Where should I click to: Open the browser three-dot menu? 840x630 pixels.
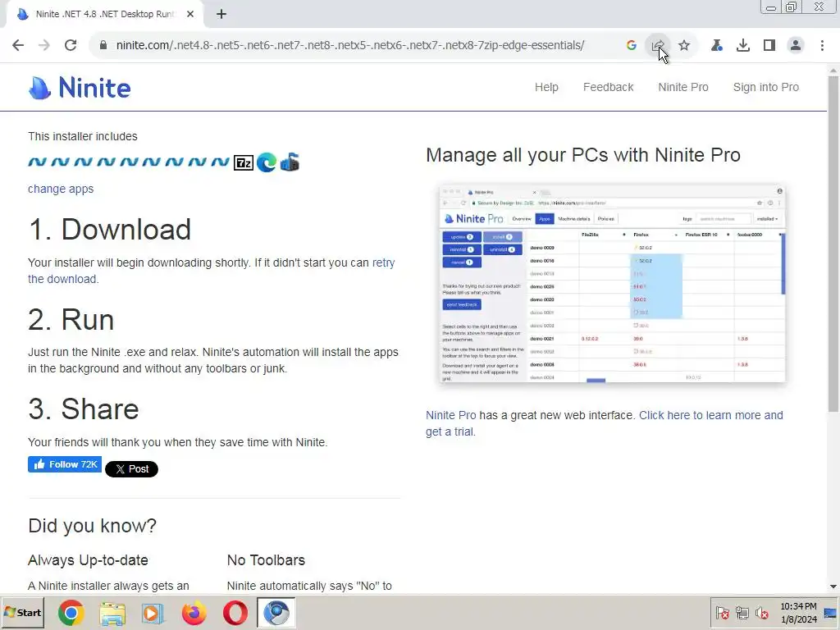click(822, 45)
